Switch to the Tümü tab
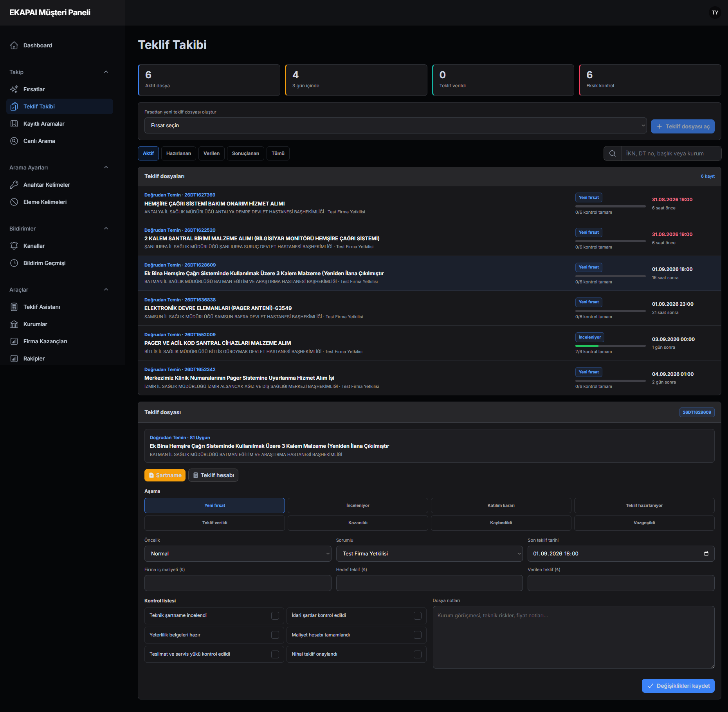 pos(278,153)
